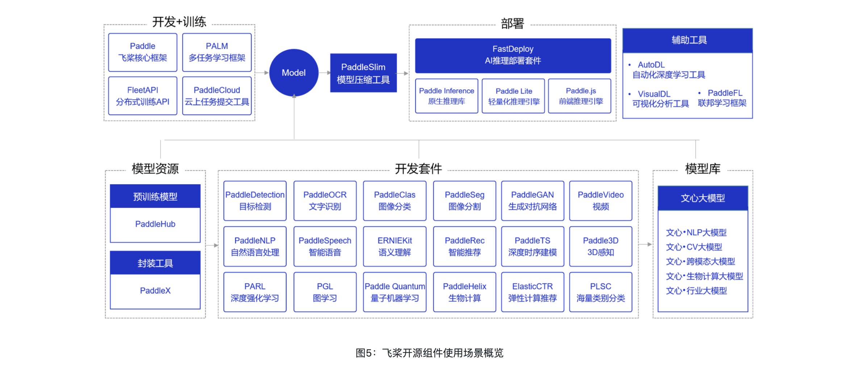Click the 部署 section title

[x=513, y=24]
